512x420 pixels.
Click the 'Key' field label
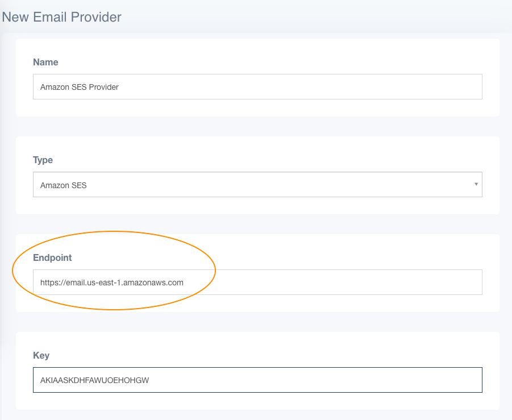[41, 355]
